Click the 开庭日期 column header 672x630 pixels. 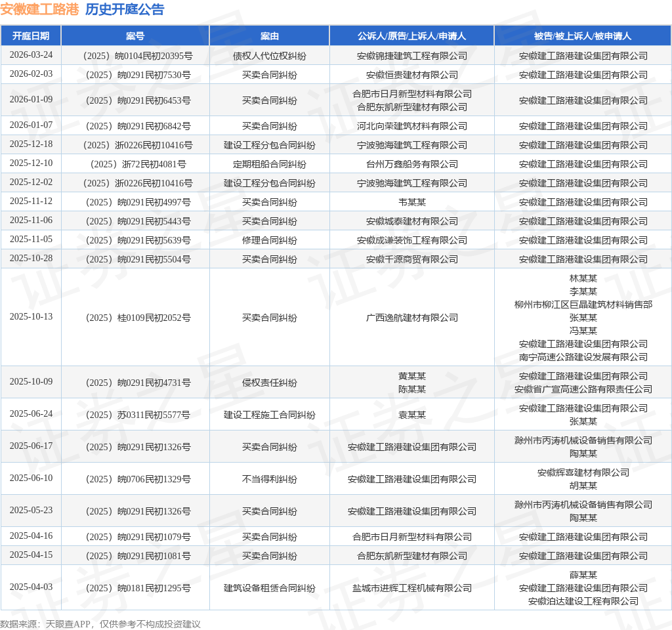point(31,36)
